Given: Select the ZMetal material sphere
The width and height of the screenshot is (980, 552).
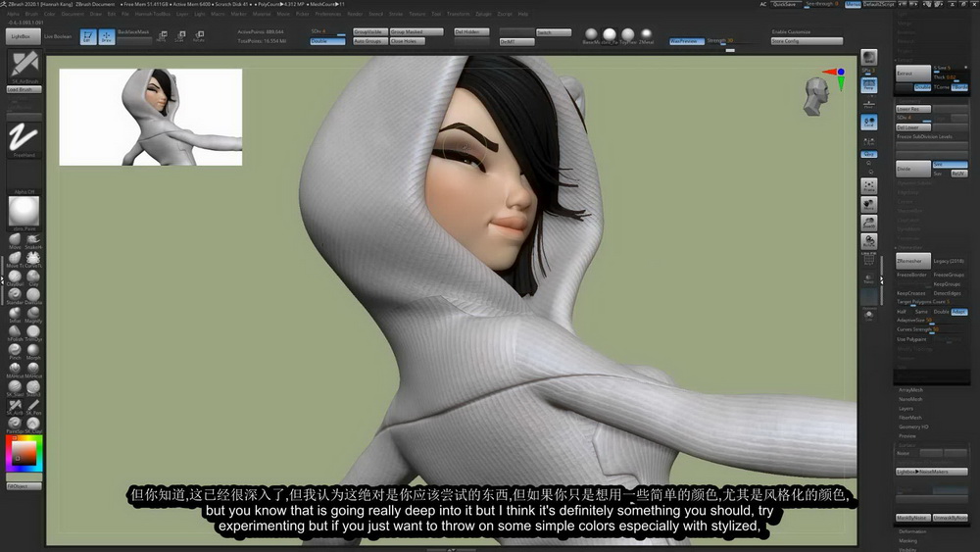Looking at the screenshot, I should tap(646, 35).
